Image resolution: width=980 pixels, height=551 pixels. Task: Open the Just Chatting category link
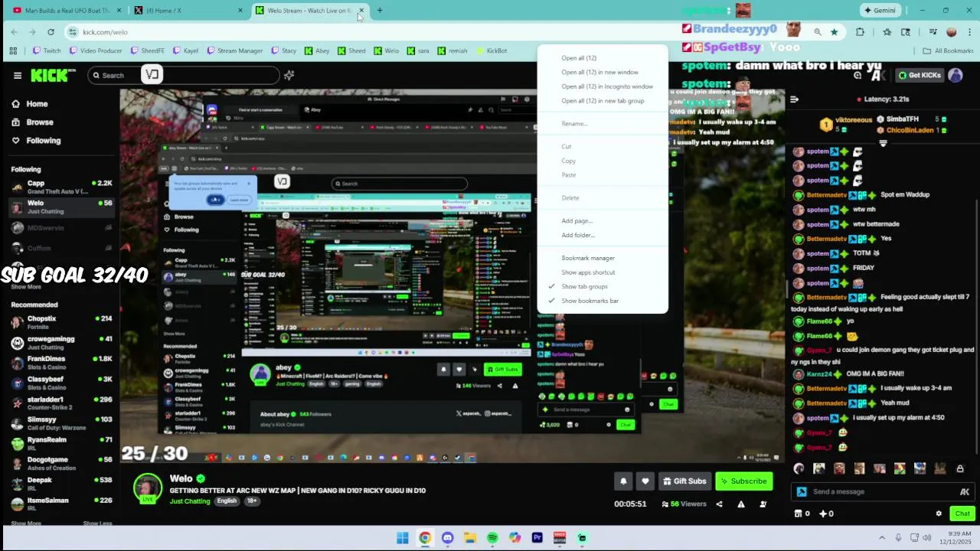click(190, 501)
